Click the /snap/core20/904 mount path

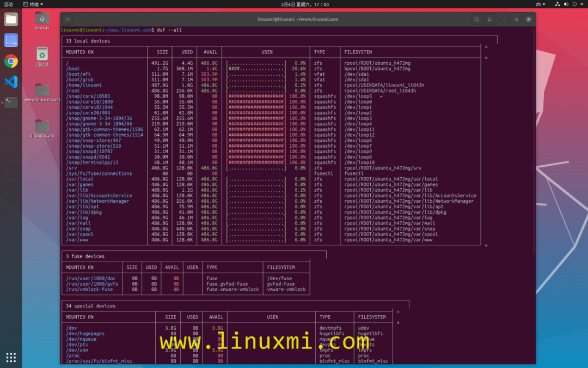point(88,113)
